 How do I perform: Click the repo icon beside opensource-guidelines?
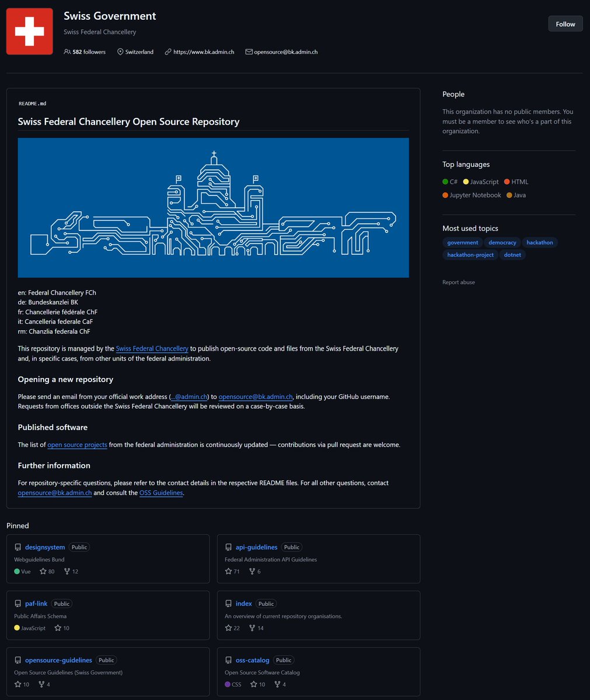18,660
